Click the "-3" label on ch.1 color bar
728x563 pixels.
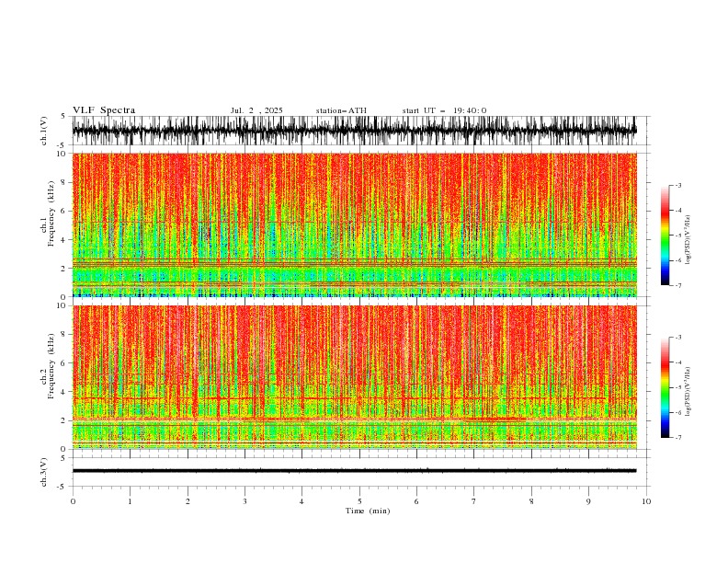pyautogui.click(x=678, y=185)
